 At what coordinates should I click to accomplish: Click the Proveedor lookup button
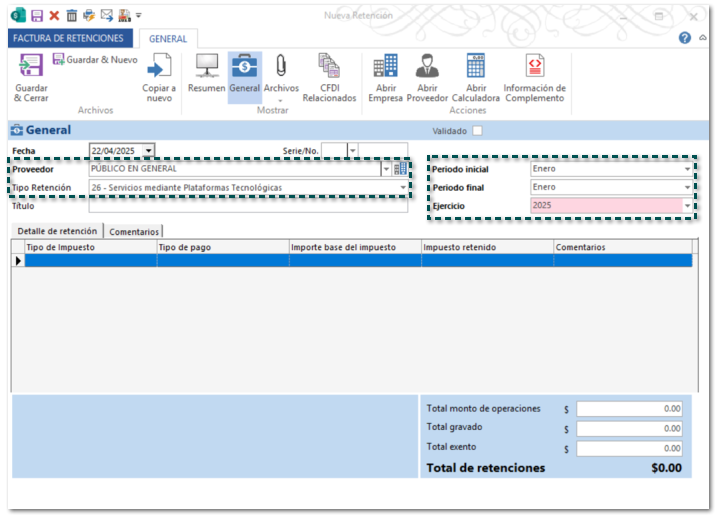[x=401, y=169]
